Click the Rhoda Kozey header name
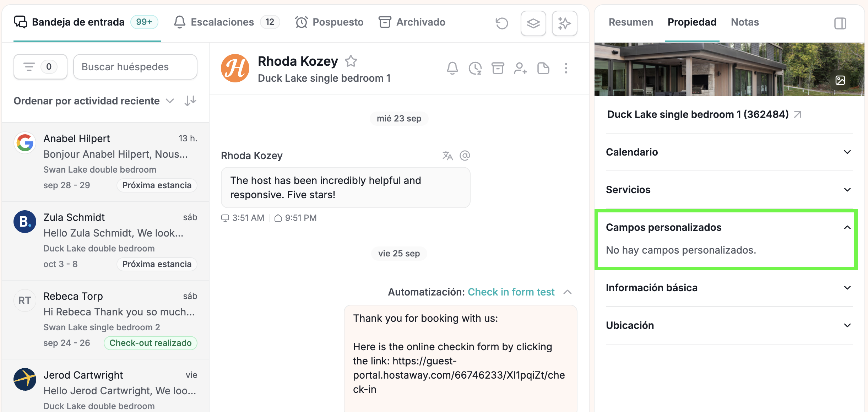 coord(298,61)
